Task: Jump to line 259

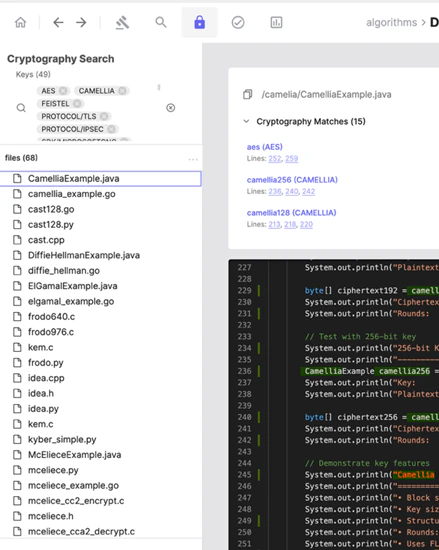Action: pyautogui.click(x=291, y=159)
